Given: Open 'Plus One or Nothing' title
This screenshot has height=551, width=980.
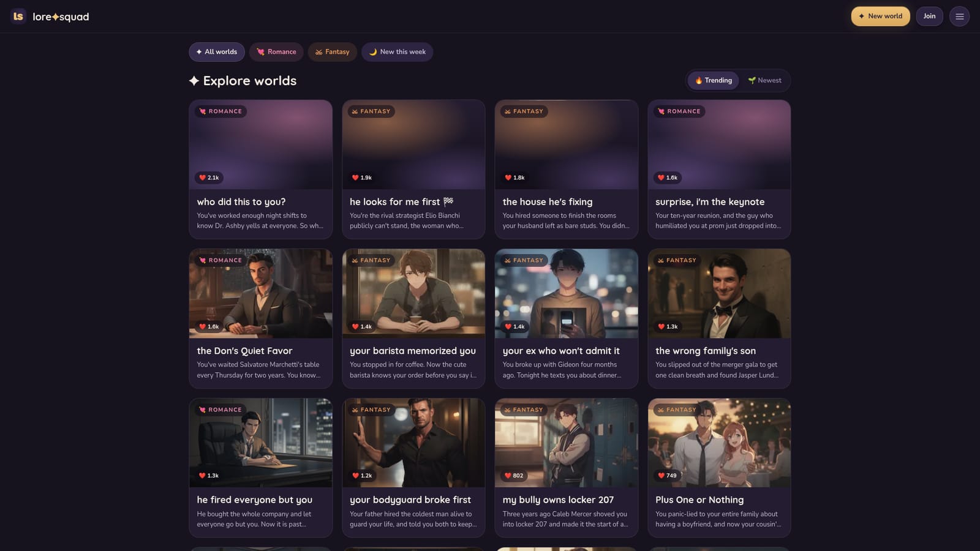Looking at the screenshot, I should (x=699, y=500).
